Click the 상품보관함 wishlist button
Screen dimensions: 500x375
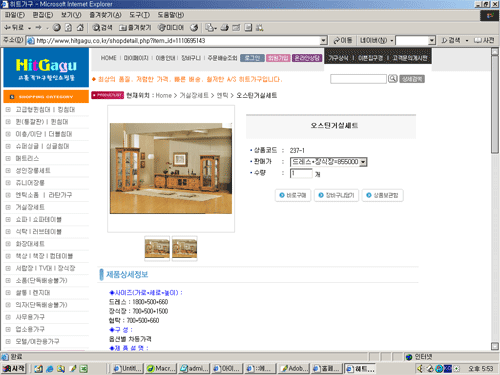[383, 195]
